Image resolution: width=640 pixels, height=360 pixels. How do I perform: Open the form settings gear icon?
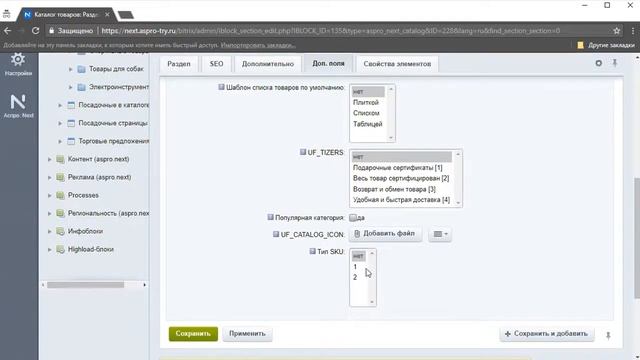point(598,63)
